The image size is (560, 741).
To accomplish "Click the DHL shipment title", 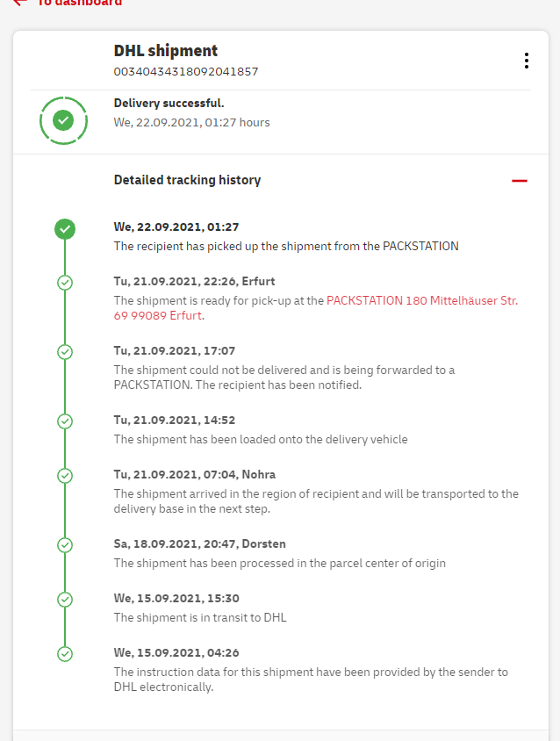I will 166,51.
